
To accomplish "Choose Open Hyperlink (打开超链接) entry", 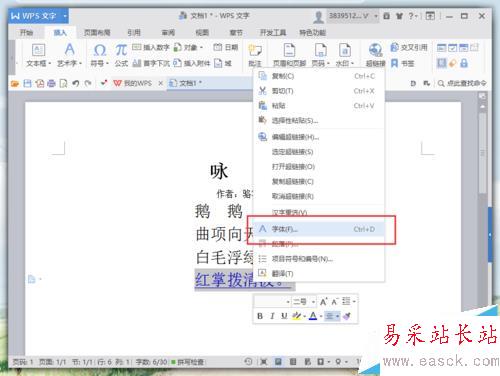I will 319,167.
